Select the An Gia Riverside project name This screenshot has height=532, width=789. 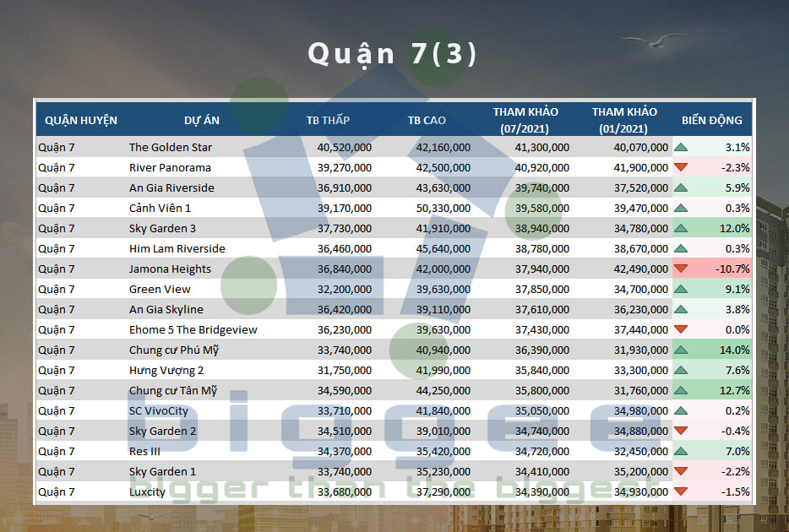171,188
